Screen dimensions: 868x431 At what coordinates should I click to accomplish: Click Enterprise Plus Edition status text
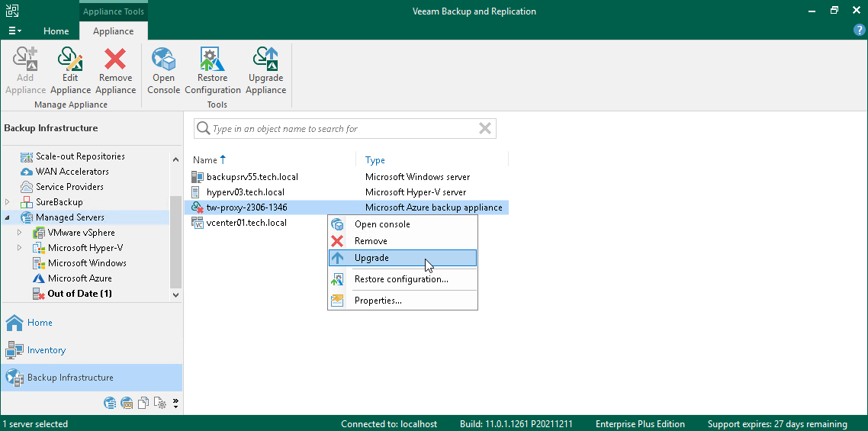(x=640, y=424)
